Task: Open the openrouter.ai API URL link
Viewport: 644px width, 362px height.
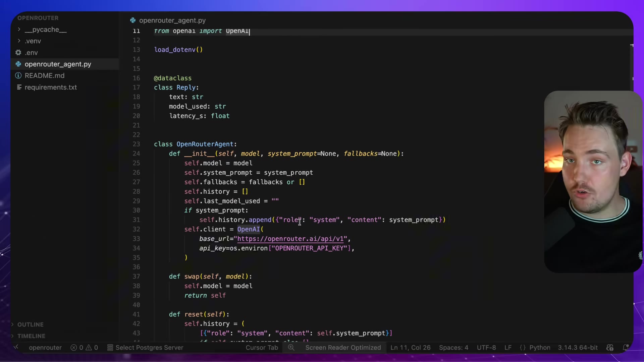Action: (290, 239)
